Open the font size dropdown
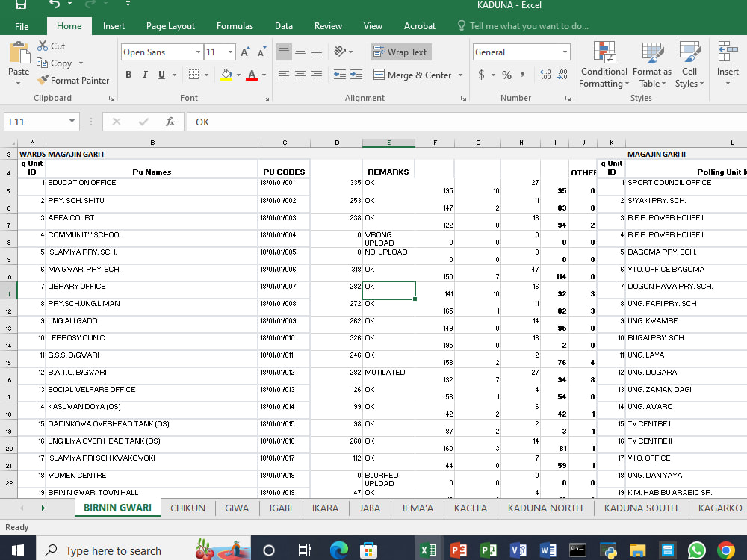 coord(231,52)
